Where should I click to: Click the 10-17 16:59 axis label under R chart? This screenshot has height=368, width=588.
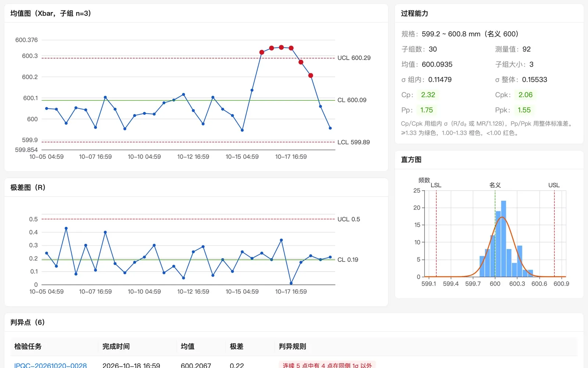pyautogui.click(x=291, y=292)
